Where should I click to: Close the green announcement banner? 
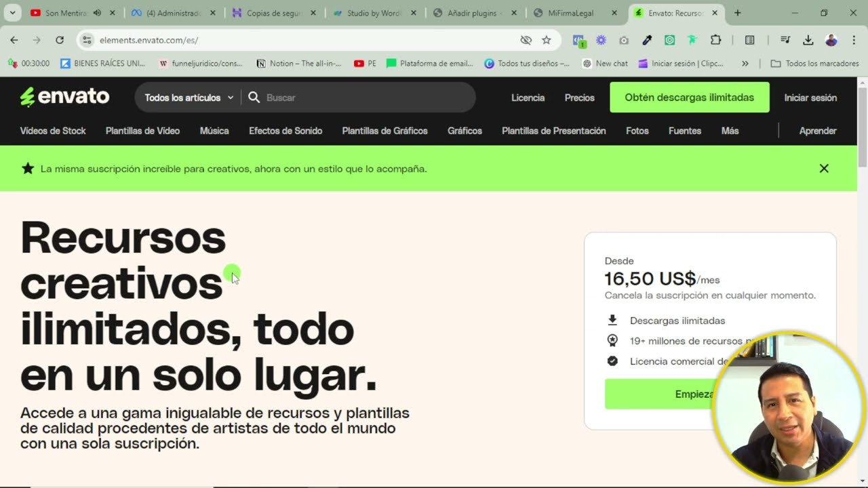pos(824,168)
